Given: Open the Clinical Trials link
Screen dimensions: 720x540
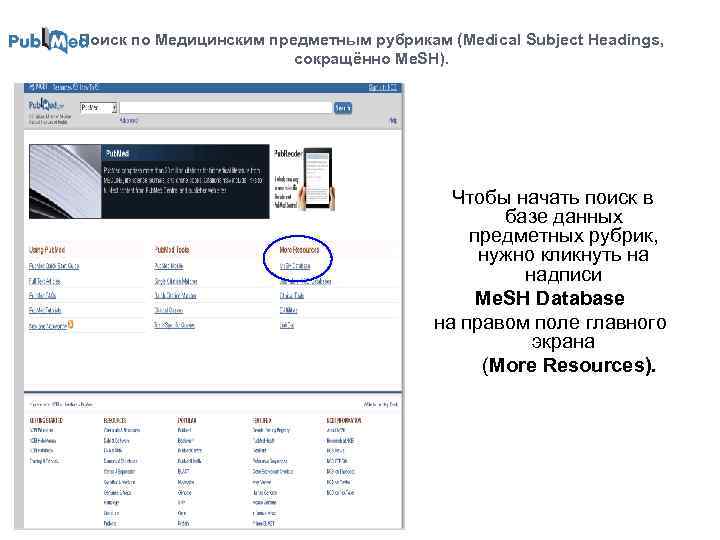Looking at the screenshot, I should [x=292, y=295].
